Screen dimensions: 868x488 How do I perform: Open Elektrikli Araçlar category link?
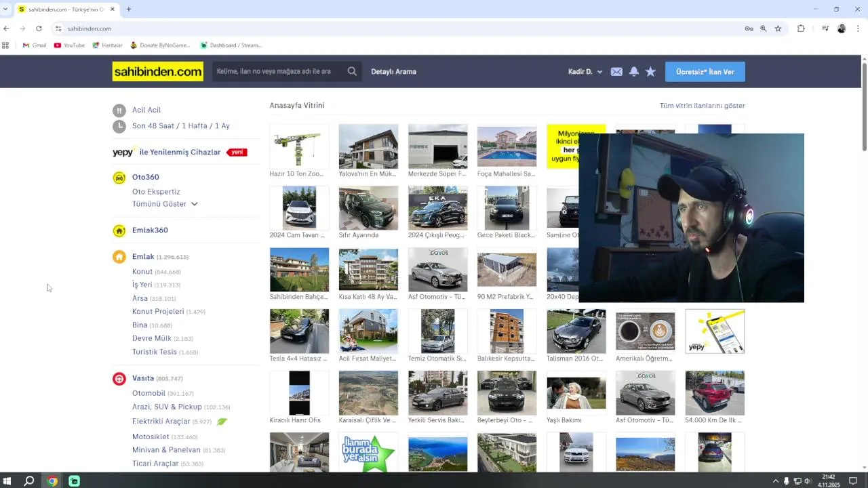161,422
